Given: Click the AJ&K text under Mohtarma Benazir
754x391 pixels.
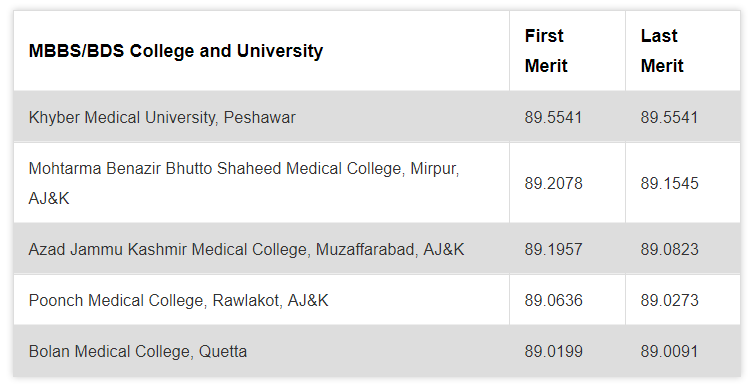Looking at the screenshot, I should point(49,198).
